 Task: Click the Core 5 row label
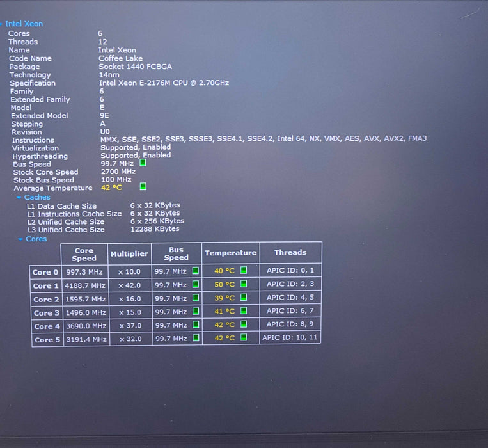(47, 340)
